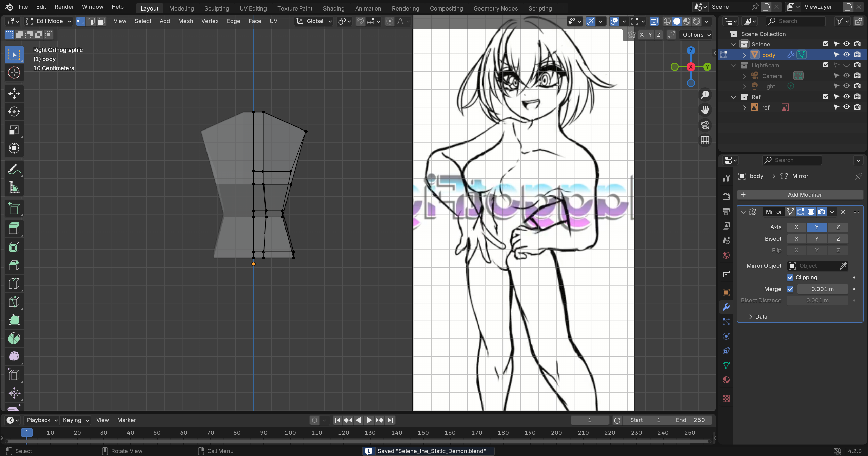Screen dimensions: 868x456
Task: Select the Poly Build tool
Action: [x=14, y=320]
